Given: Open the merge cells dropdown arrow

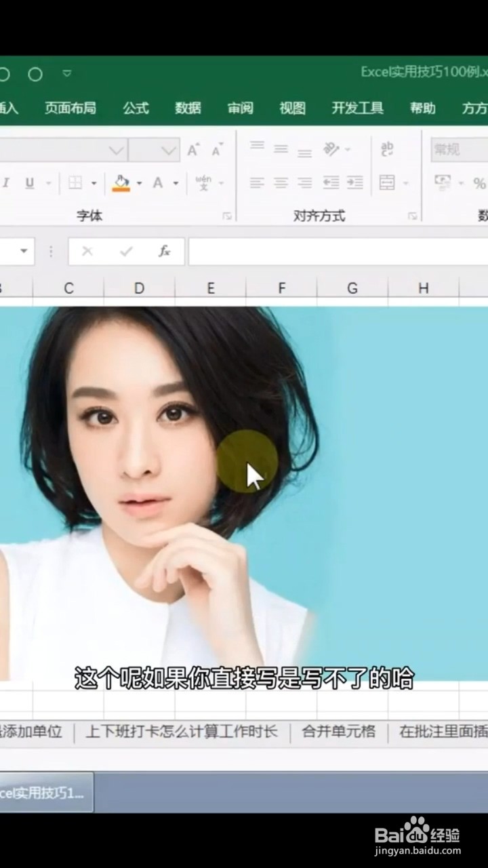Looking at the screenshot, I should pos(406,183).
